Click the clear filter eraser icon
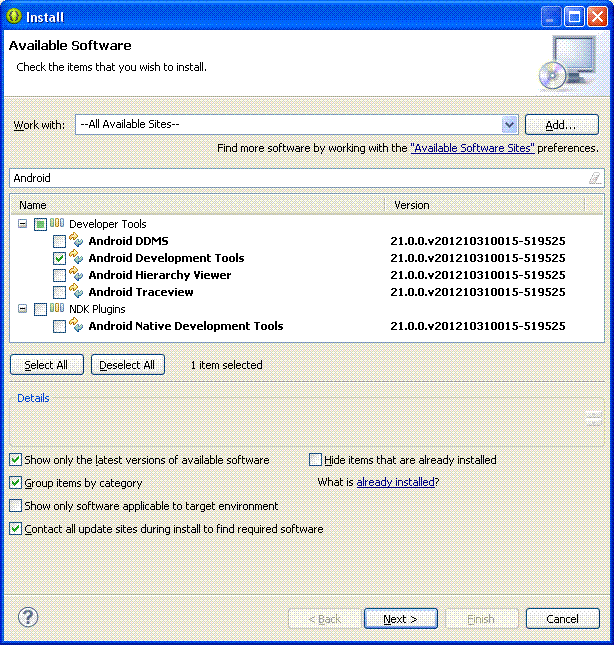Screen dimensions: 614x645 point(595,178)
